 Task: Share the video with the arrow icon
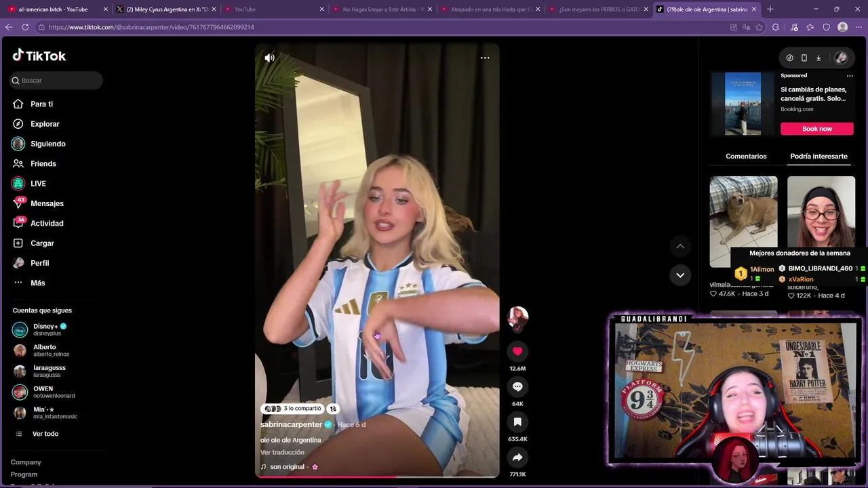click(517, 457)
